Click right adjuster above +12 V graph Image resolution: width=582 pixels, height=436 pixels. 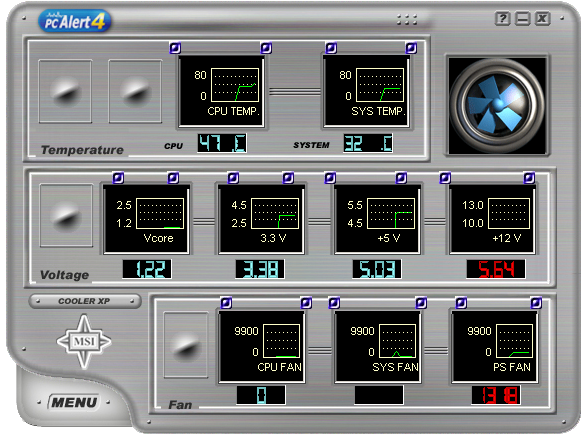(x=529, y=178)
